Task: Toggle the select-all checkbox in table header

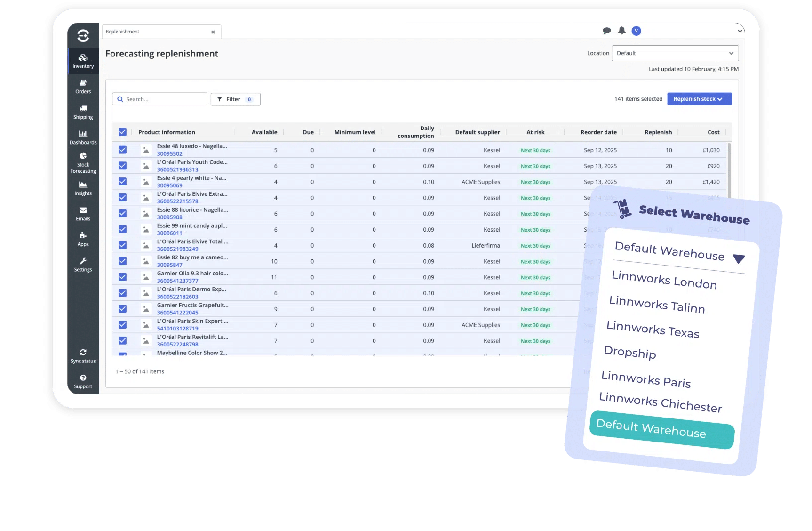Action: pyautogui.click(x=122, y=132)
